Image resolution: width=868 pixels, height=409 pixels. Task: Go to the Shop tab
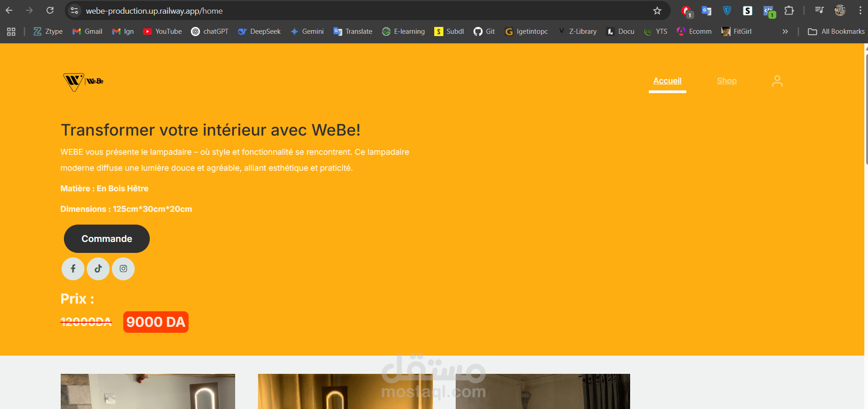(726, 81)
